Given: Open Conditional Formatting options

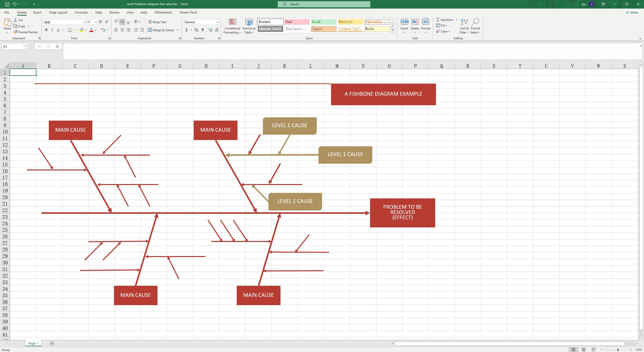Looking at the screenshot, I should tap(232, 26).
